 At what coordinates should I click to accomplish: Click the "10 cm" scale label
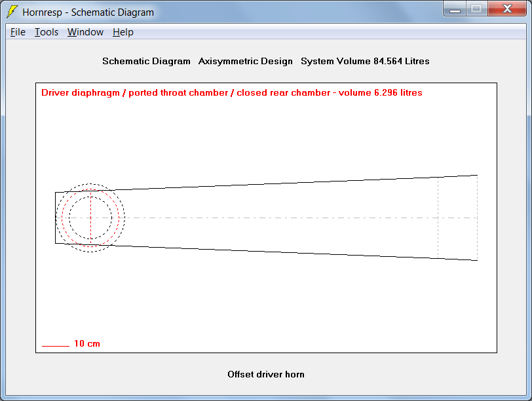click(x=87, y=343)
